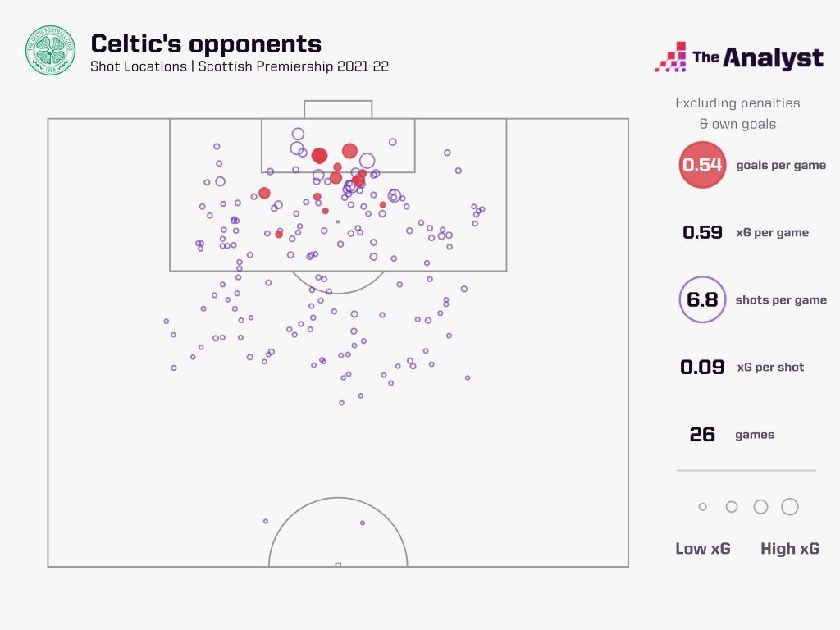840x630 pixels.
Task: Click the Shot Locations subtitle text
Action: [x=240, y=66]
